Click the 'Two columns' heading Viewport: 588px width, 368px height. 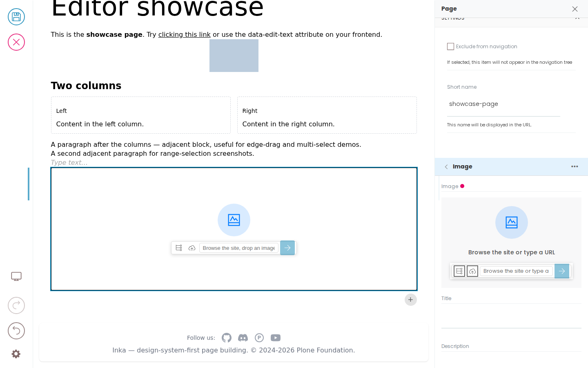point(86,86)
